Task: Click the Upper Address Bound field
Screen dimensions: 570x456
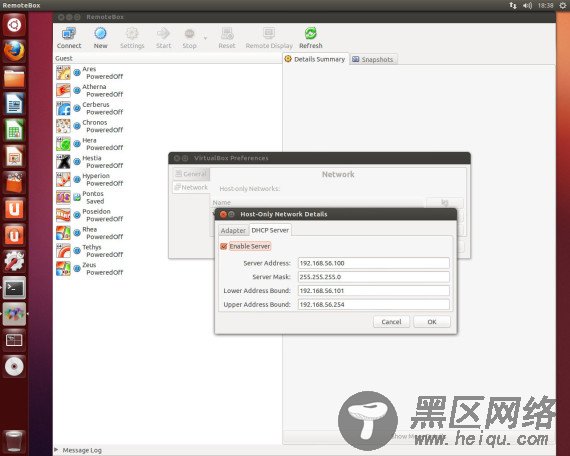Action: (374, 304)
